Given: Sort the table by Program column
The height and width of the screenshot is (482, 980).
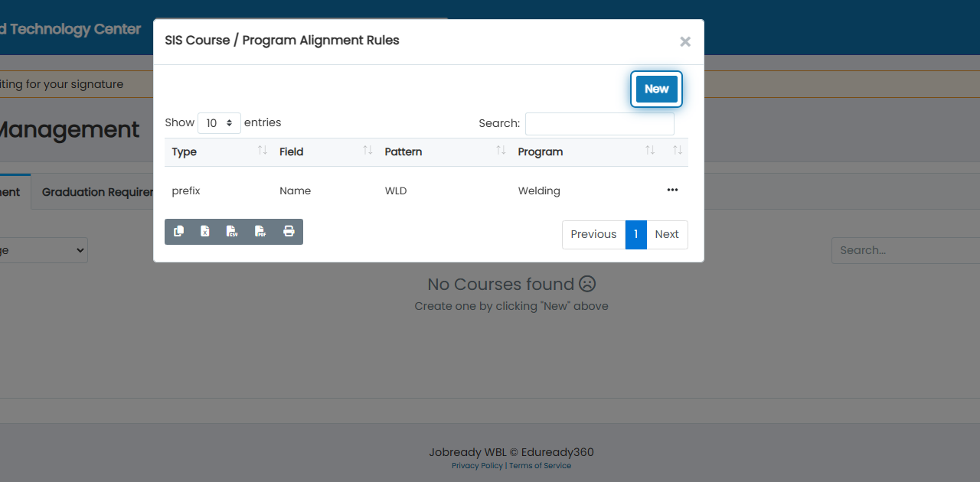Looking at the screenshot, I should [x=585, y=151].
